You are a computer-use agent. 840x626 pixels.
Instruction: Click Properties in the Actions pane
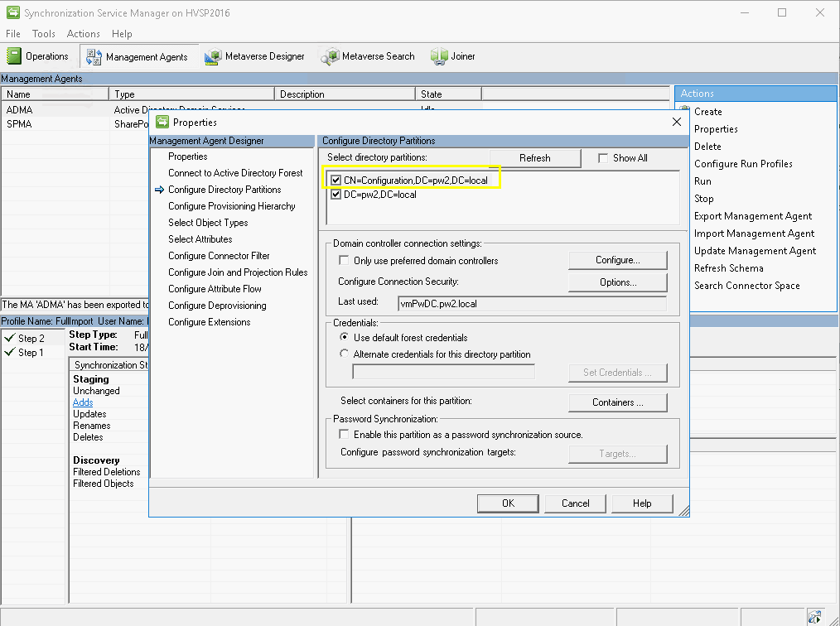[x=716, y=129]
